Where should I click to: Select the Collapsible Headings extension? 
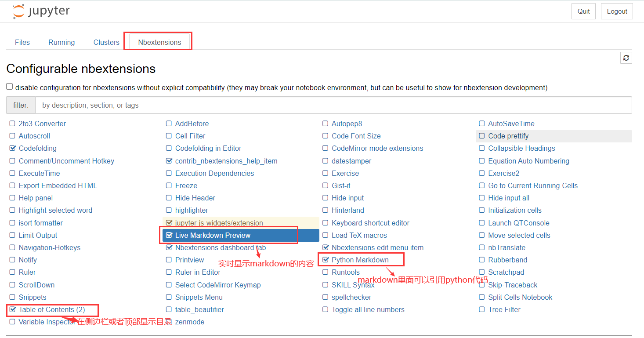(x=521, y=149)
